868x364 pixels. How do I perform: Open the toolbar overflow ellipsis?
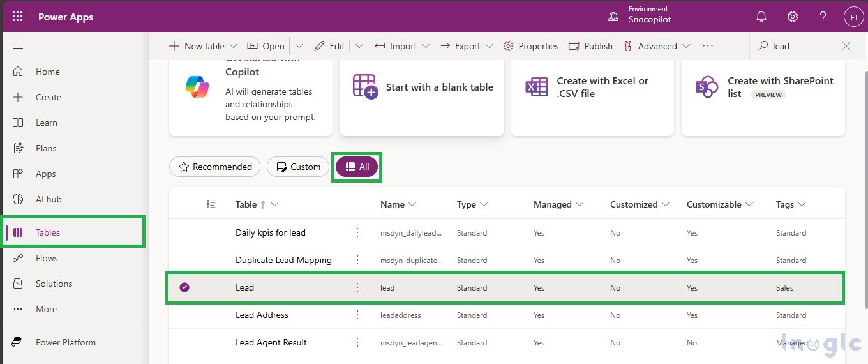707,46
